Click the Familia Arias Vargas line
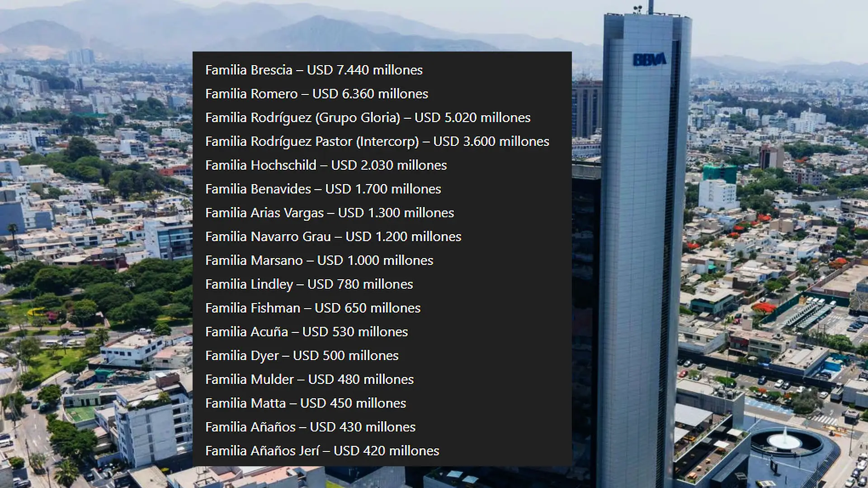The image size is (868, 488). [x=329, y=213]
